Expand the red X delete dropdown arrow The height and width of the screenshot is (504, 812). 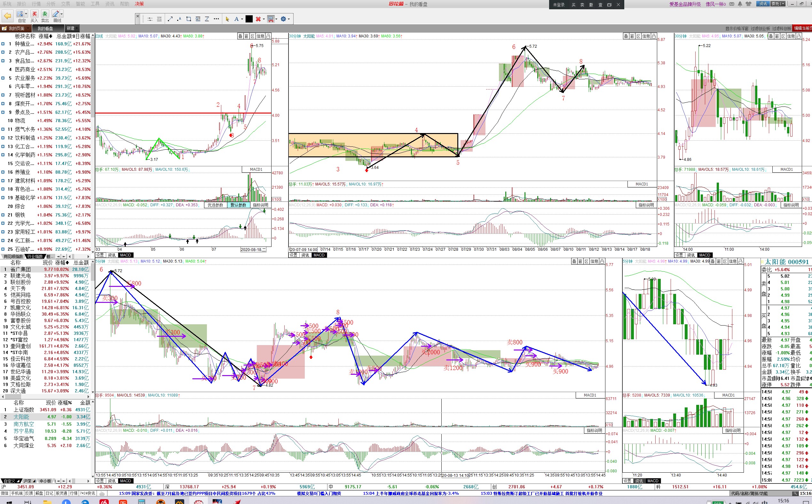pos(264,19)
